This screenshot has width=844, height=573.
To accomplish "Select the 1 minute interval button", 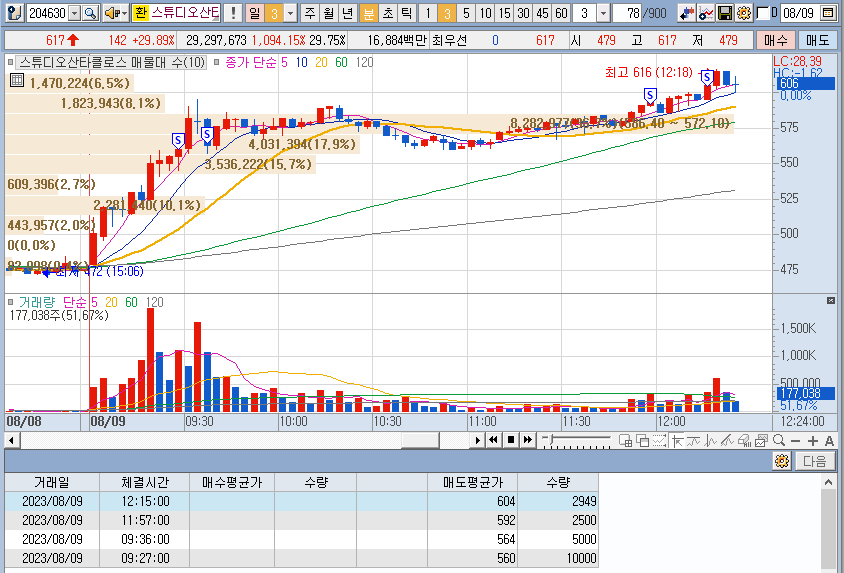I will [428, 13].
